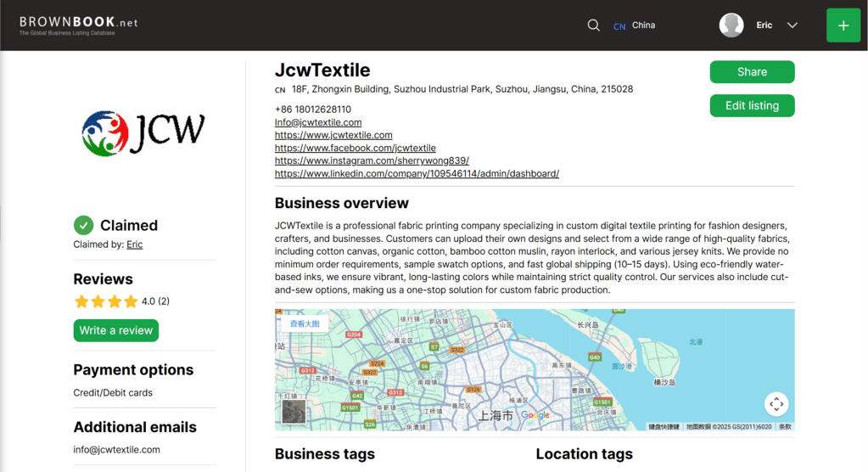Switch map to satellite view thumbnail
Screen dimensions: 868x472
294,412
